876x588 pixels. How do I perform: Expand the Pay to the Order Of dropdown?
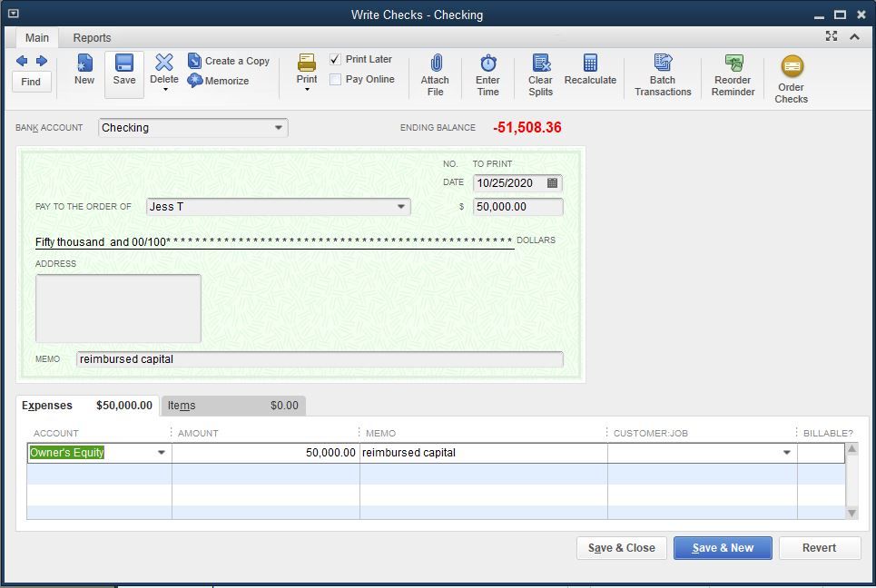(401, 207)
